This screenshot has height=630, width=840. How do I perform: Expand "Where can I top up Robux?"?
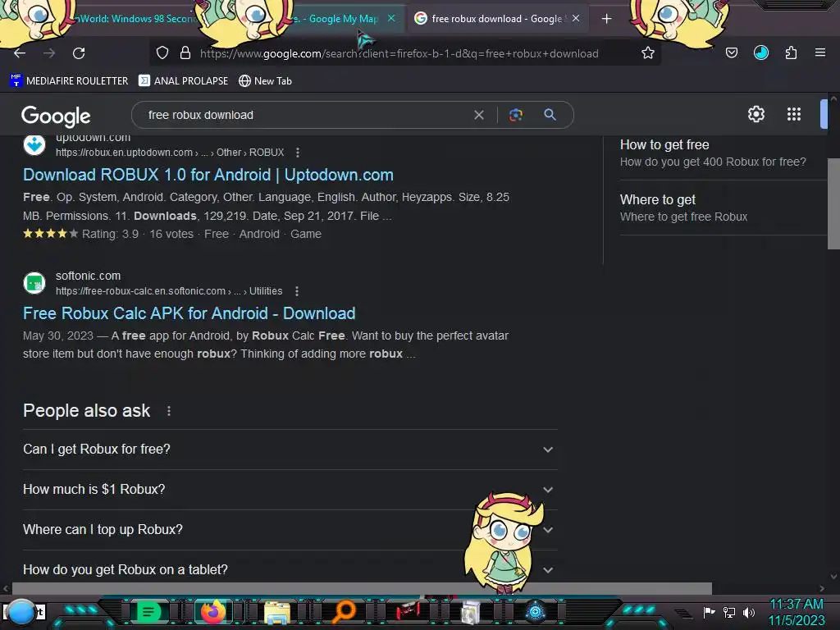290,530
